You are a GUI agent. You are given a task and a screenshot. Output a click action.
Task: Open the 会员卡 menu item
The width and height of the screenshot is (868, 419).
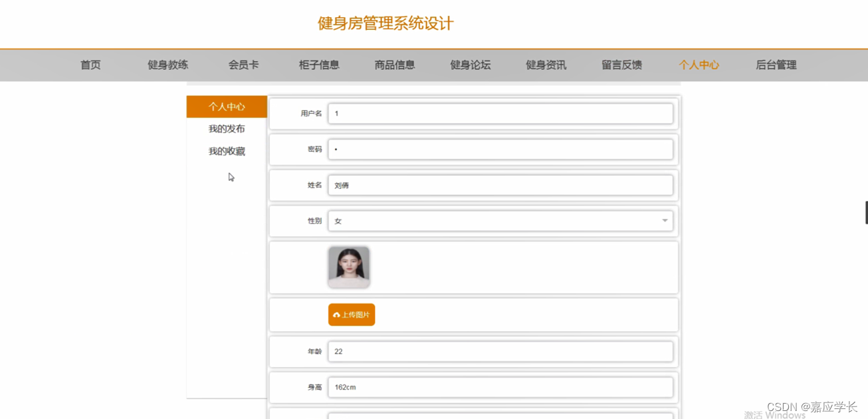(x=243, y=65)
